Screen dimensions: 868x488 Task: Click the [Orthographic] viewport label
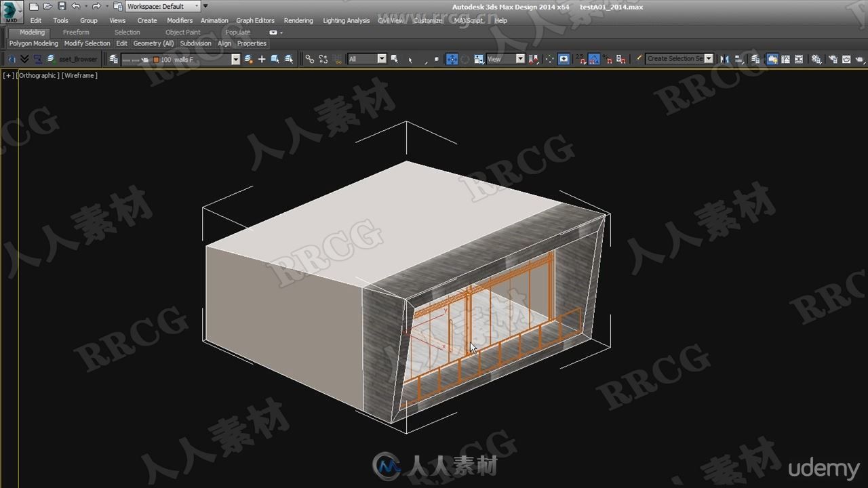point(38,76)
